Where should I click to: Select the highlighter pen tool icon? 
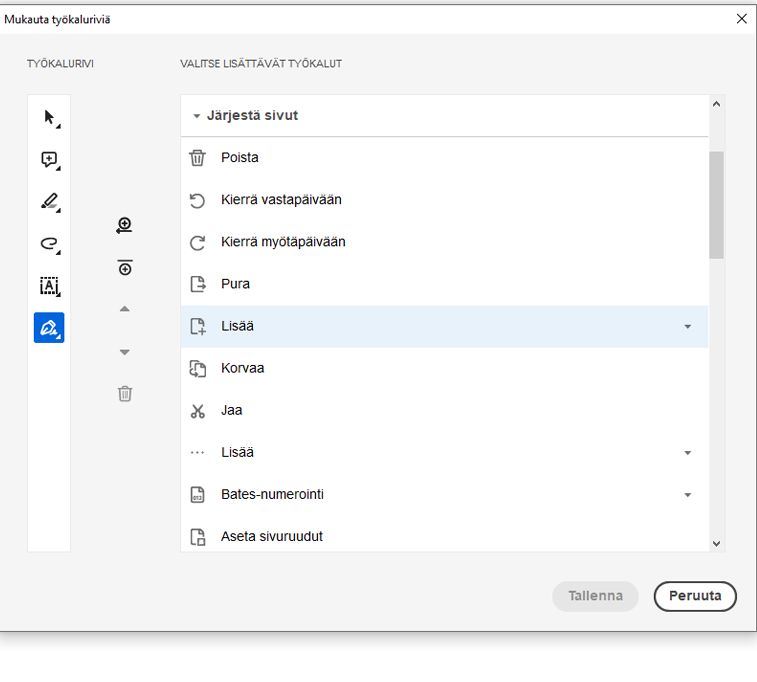point(49,201)
